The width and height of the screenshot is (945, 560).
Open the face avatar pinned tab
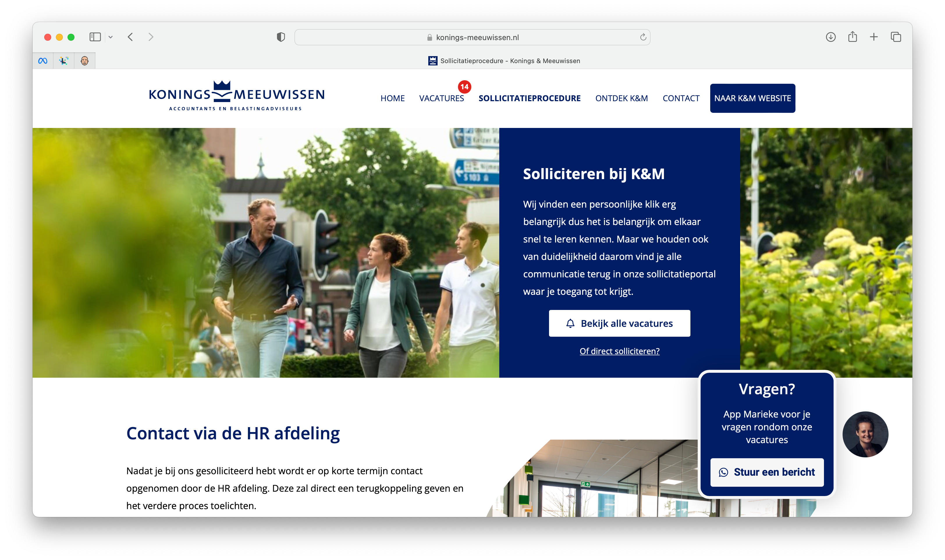(85, 61)
